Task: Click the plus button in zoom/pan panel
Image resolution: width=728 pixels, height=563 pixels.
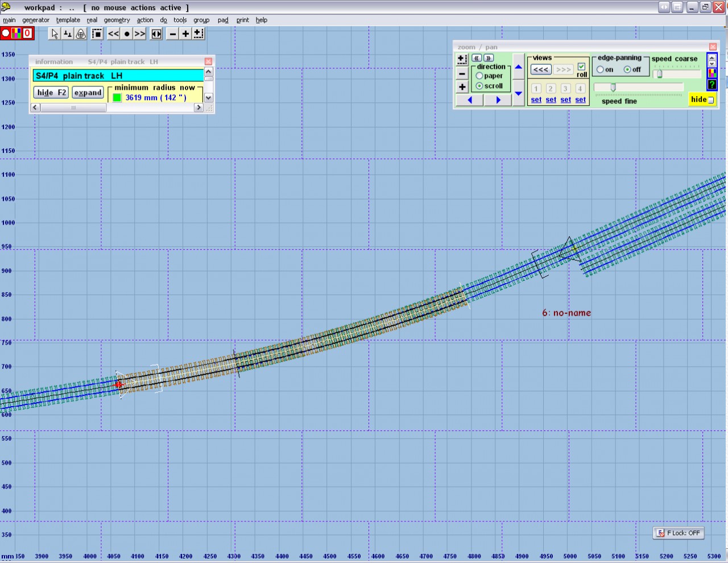Action: click(462, 87)
